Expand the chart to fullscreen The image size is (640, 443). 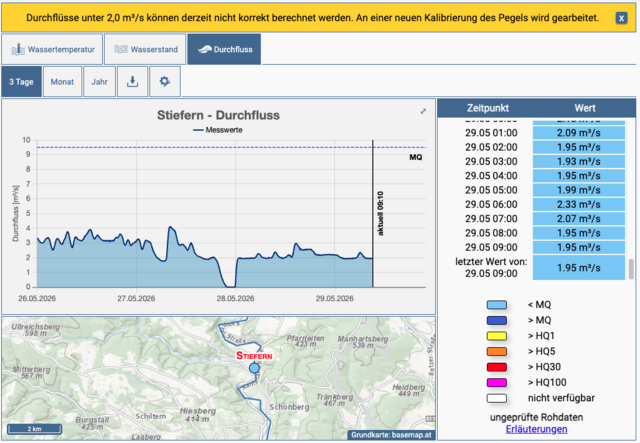(423, 111)
